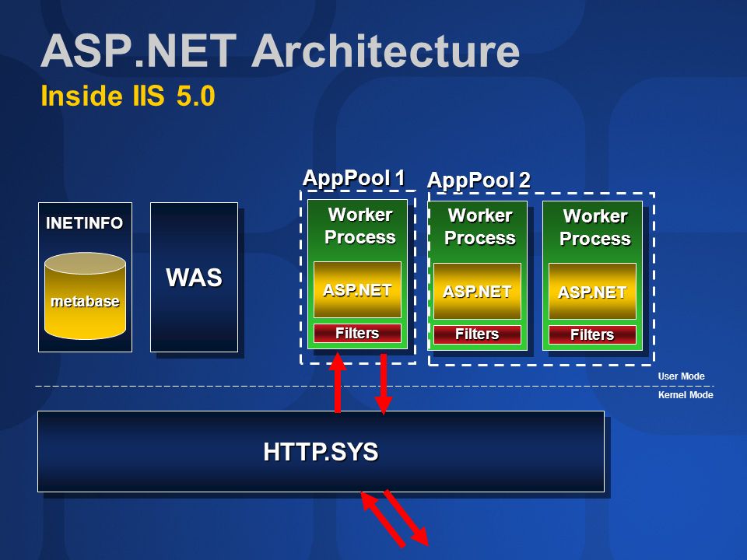Click Filters bar of AppPool 2's first worker
The width and height of the screenshot is (747, 560).
pyautogui.click(x=477, y=334)
